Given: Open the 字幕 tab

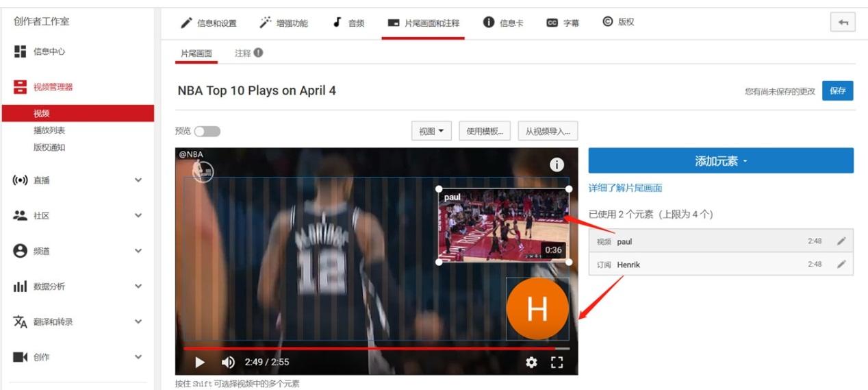Looking at the screenshot, I should point(563,23).
